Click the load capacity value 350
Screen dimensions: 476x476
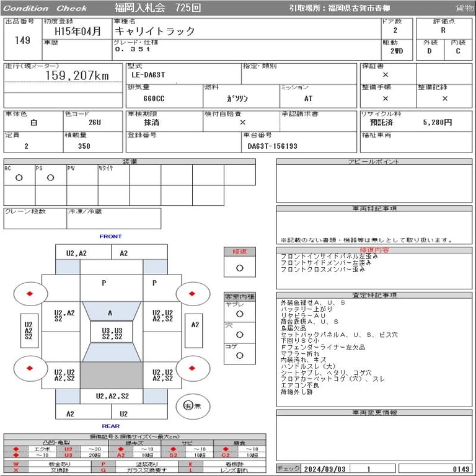pos(84,146)
